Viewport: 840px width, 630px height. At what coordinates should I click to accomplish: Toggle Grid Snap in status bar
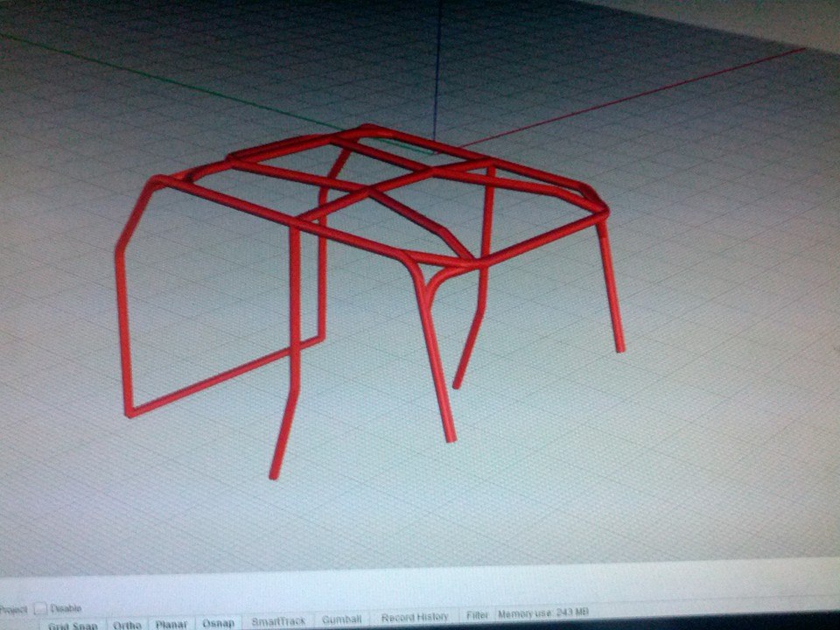point(73,625)
